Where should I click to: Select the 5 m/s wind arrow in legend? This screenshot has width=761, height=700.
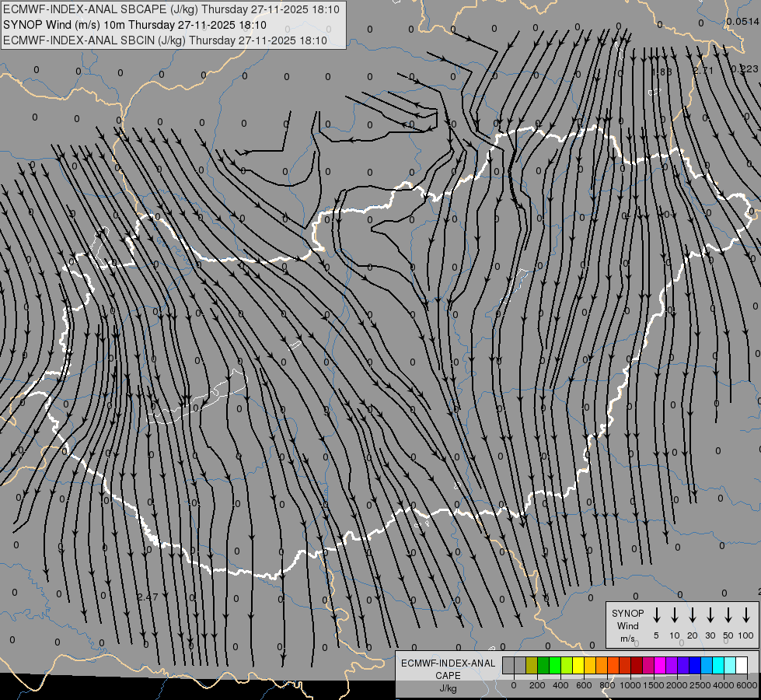(656, 614)
